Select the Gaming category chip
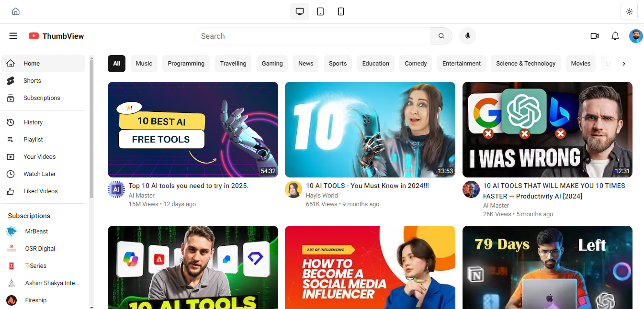The image size is (644, 309). pos(272,63)
